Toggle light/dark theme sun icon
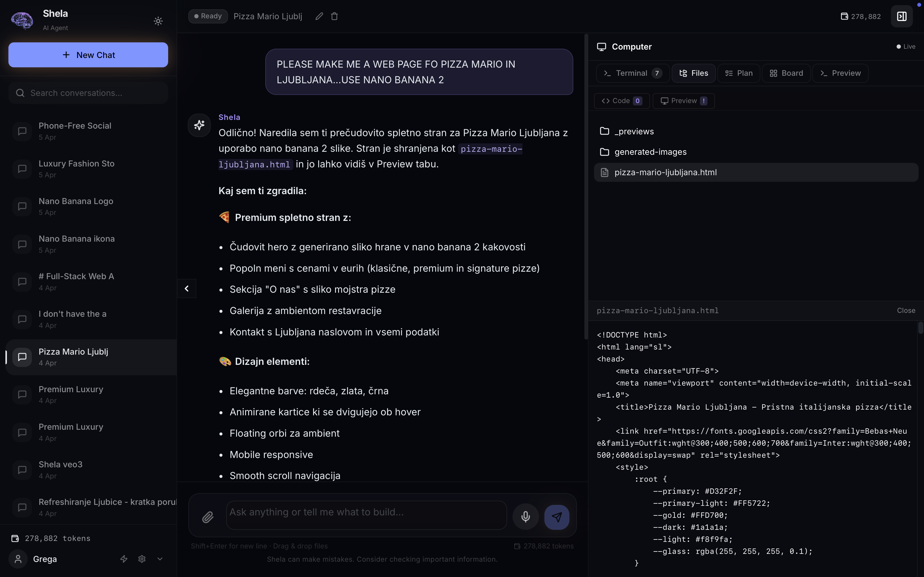The width and height of the screenshot is (924, 577). (158, 21)
